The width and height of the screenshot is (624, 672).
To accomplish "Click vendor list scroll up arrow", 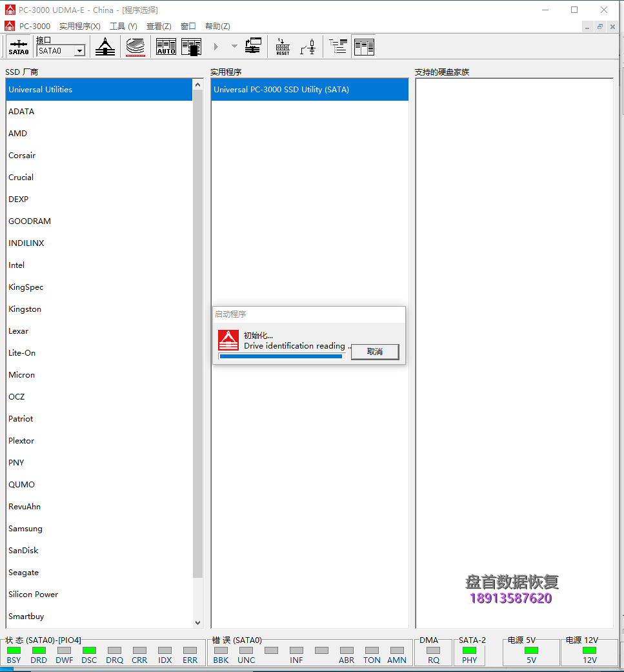I will click(x=197, y=85).
